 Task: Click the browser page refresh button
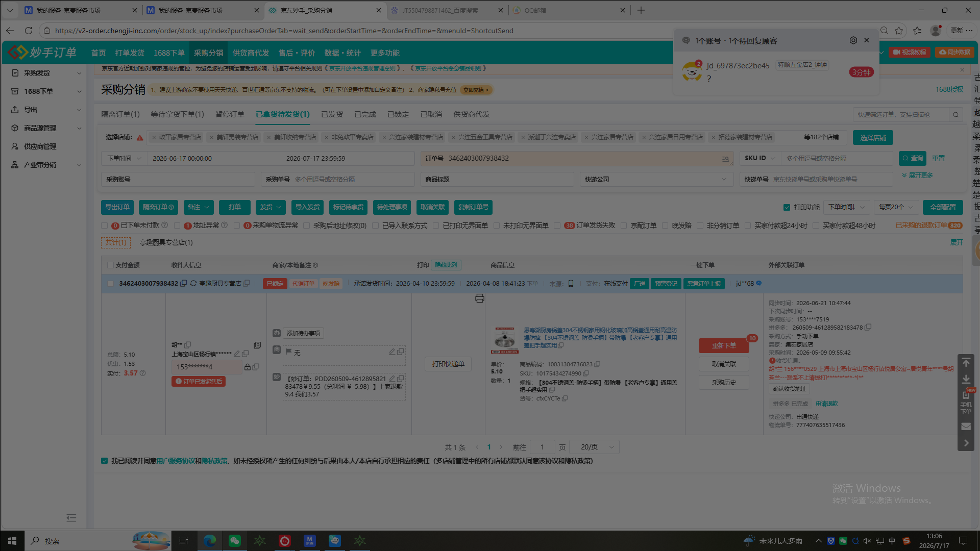point(29,31)
